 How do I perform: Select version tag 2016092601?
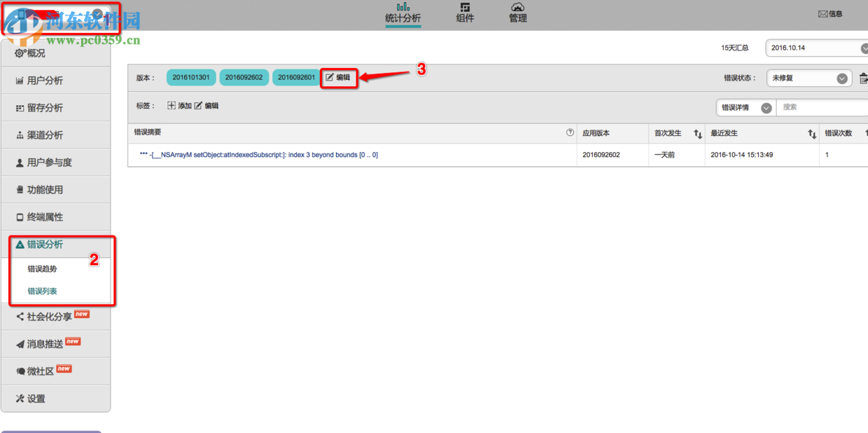(x=297, y=78)
